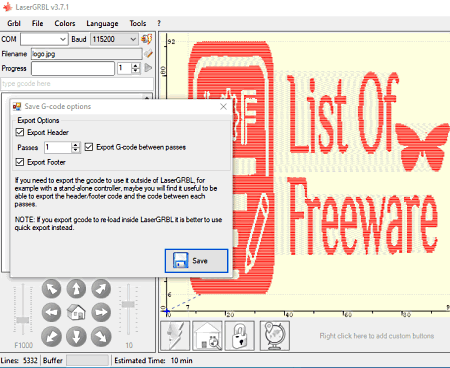Click the connect plug icon next to Baud
Image resolution: width=450 pixels, height=368 pixels.
tap(147, 39)
